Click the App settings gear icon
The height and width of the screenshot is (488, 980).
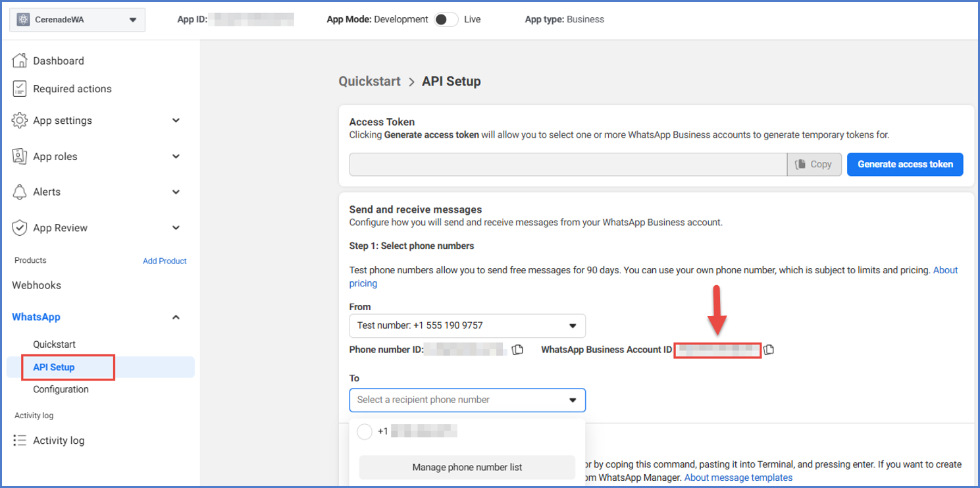[x=20, y=121]
